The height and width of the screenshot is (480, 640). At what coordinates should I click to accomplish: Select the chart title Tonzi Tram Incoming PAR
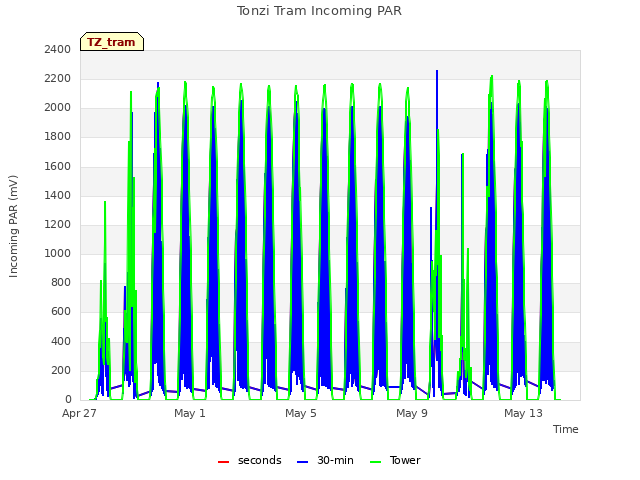point(319,11)
